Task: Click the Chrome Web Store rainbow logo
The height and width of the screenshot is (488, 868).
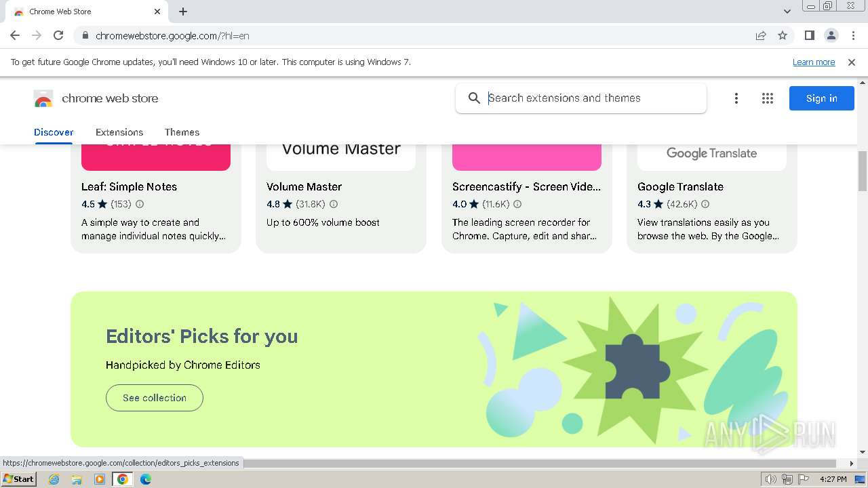Action: [x=43, y=99]
